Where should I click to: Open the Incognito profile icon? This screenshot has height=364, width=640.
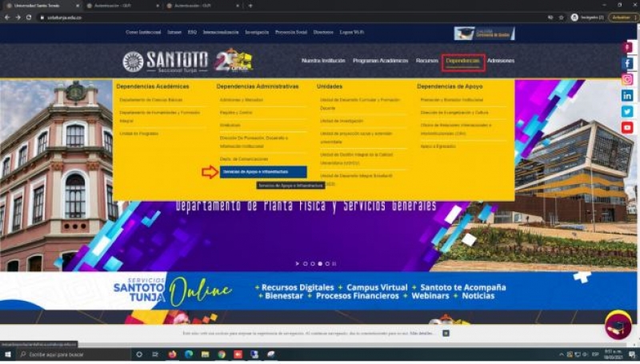(574, 18)
